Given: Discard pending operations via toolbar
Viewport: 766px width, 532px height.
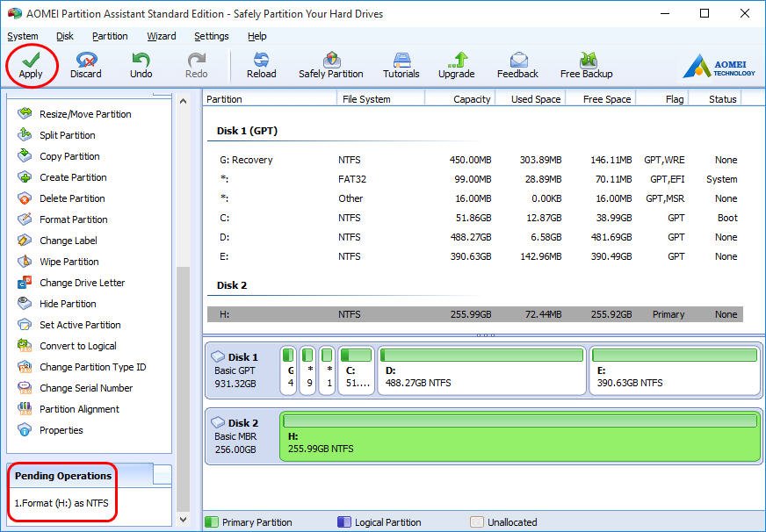Looking at the screenshot, I should click(86, 65).
